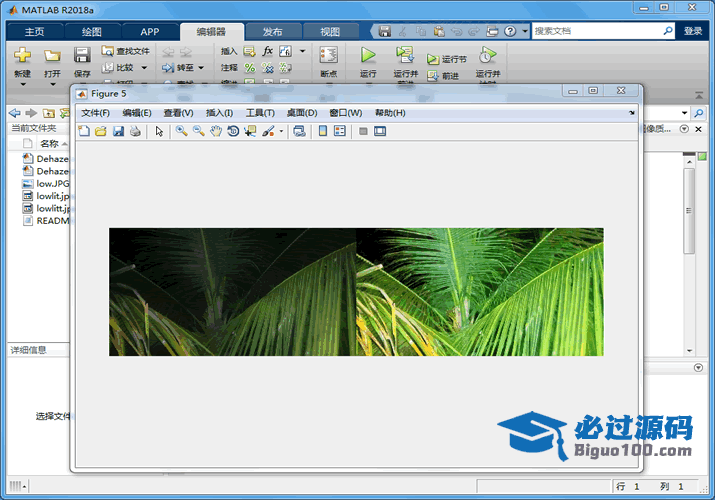Viewport: 715px width, 500px height.
Task: Click Print Figure icon in Figure 5 toolbar
Action: click(135, 131)
